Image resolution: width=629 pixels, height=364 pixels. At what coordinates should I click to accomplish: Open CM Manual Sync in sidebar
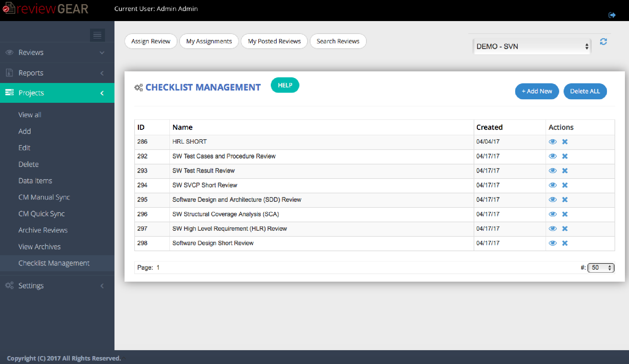[44, 197]
